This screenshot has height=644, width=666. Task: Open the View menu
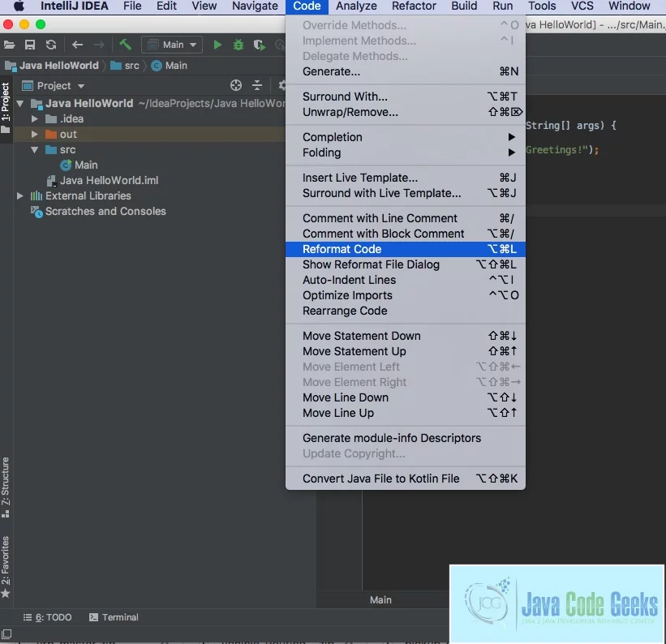point(204,6)
